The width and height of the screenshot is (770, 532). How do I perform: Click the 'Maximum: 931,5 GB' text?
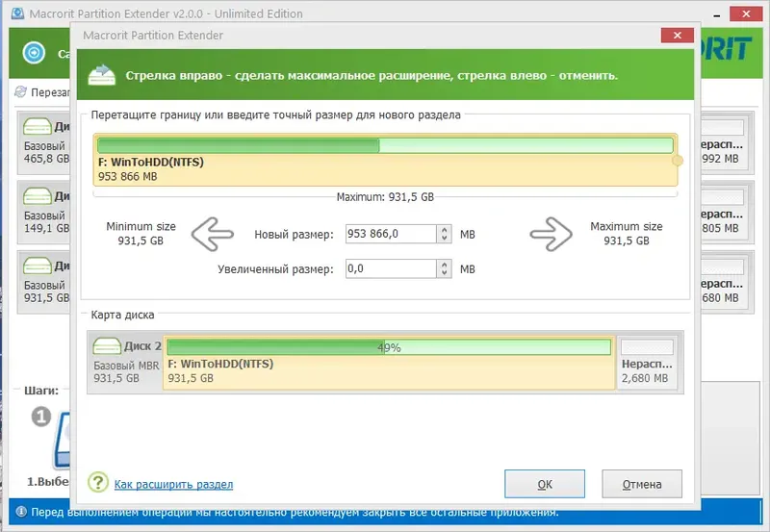tap(385, 197)
